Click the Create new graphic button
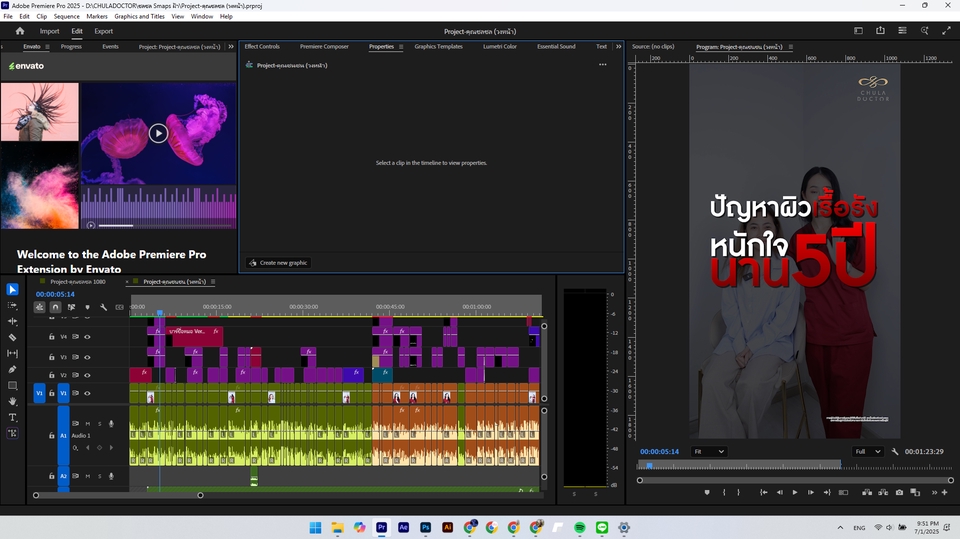The image size is (960, 539). 278,262
